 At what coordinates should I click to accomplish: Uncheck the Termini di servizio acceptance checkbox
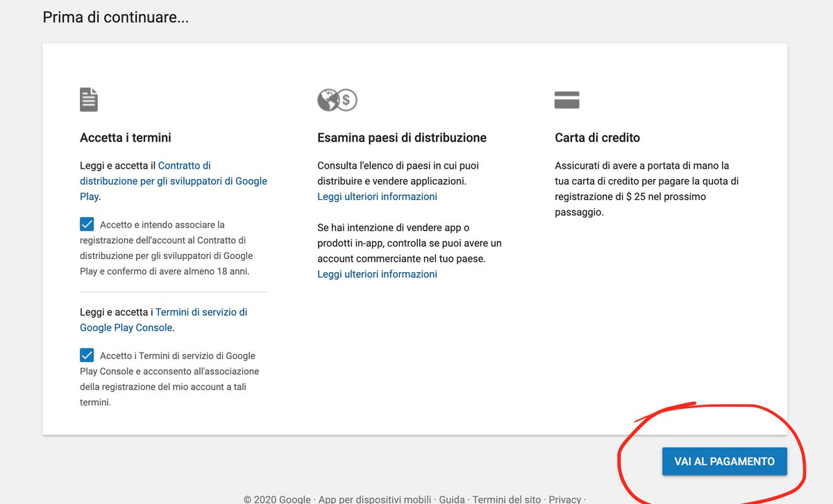[x=87, y=355]
